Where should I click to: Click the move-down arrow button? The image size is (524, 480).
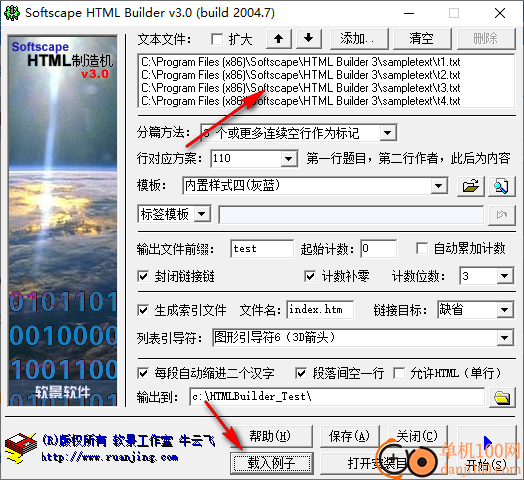coord(309,38)
